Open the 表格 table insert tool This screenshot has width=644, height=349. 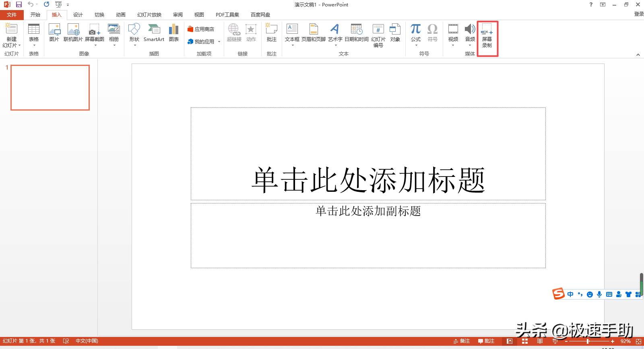[34, 35]
